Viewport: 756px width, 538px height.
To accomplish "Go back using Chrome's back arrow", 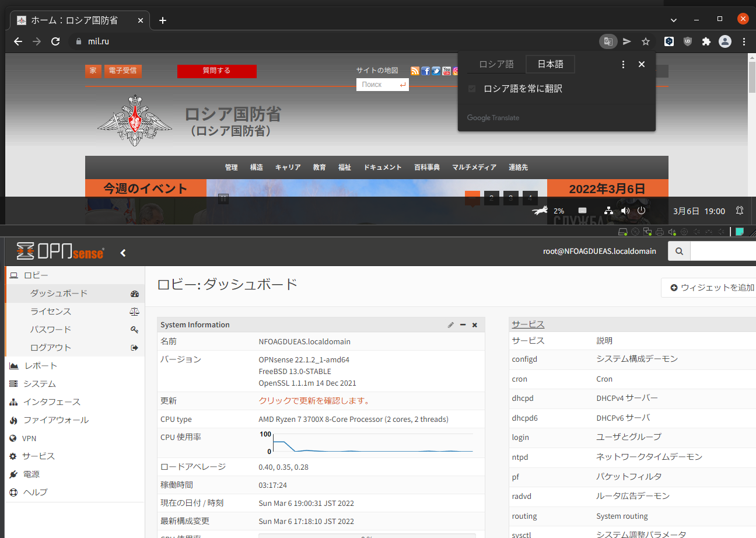I will (x=18, y=41).
